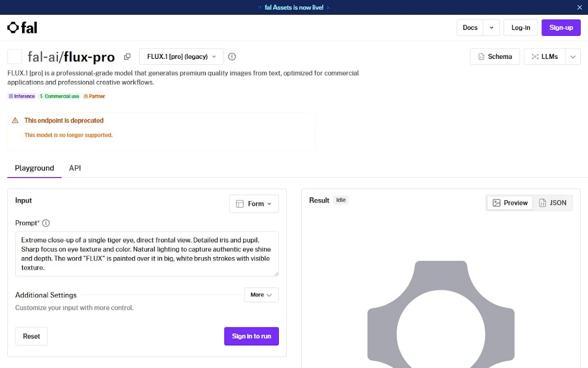Screen dimensions: 588x368
Task: Click the Reset button
Action: 31,336
